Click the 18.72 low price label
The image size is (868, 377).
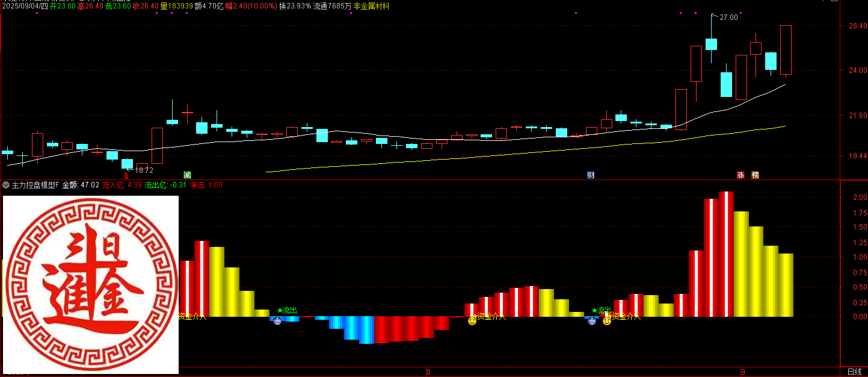point(145,170)
